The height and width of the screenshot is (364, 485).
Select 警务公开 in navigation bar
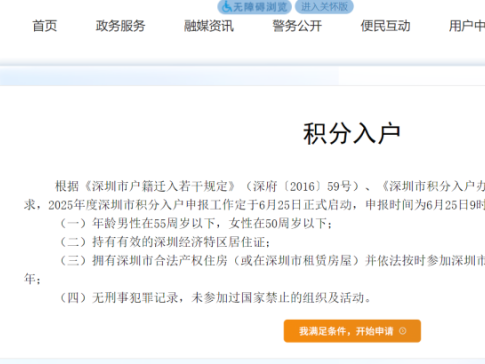[x=297, y=26]
